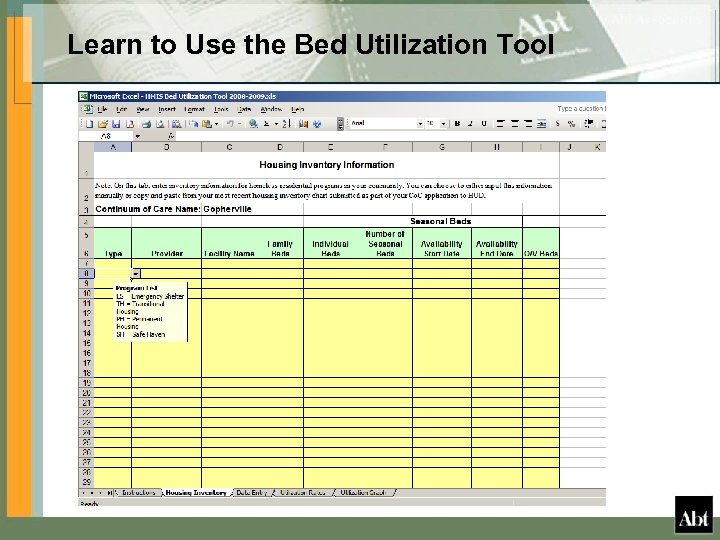Toggle Bold formatting

(457, 124)
